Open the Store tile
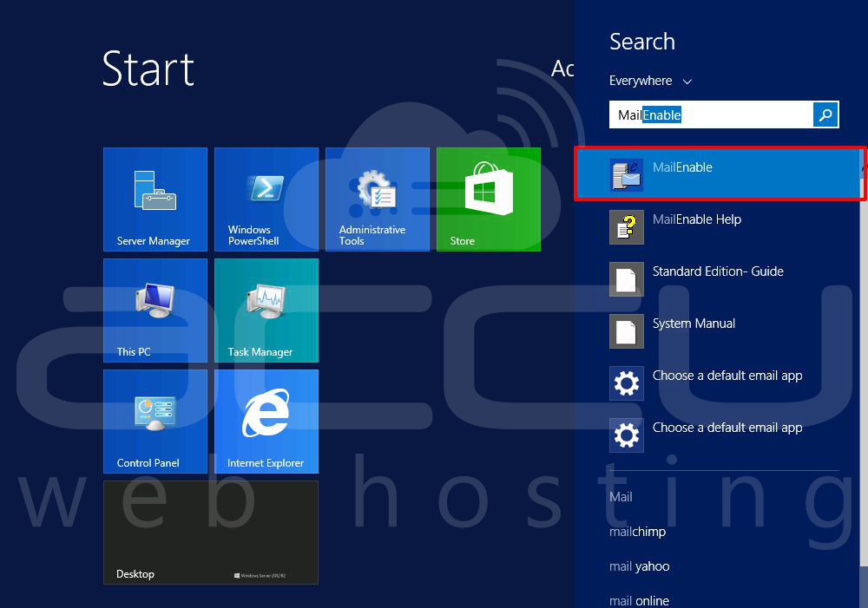868x608 pixels. [x=488, y=199]
